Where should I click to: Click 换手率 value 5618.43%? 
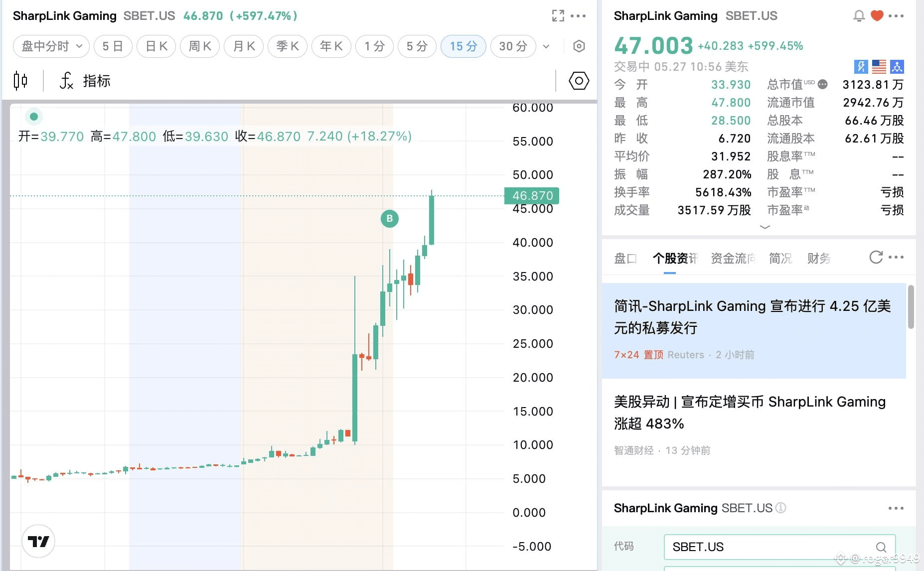723,192
